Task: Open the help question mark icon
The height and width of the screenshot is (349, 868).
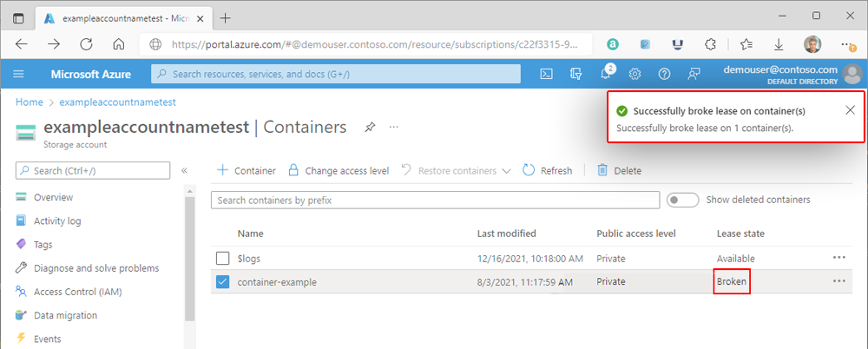Action: tap(665, 74)
